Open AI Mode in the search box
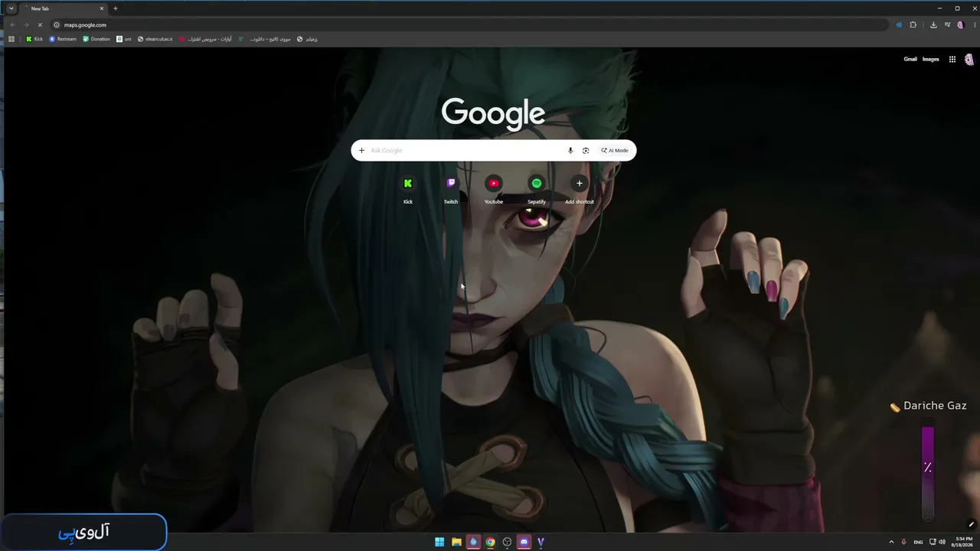980x551 pixels. [x=615, y=151]
